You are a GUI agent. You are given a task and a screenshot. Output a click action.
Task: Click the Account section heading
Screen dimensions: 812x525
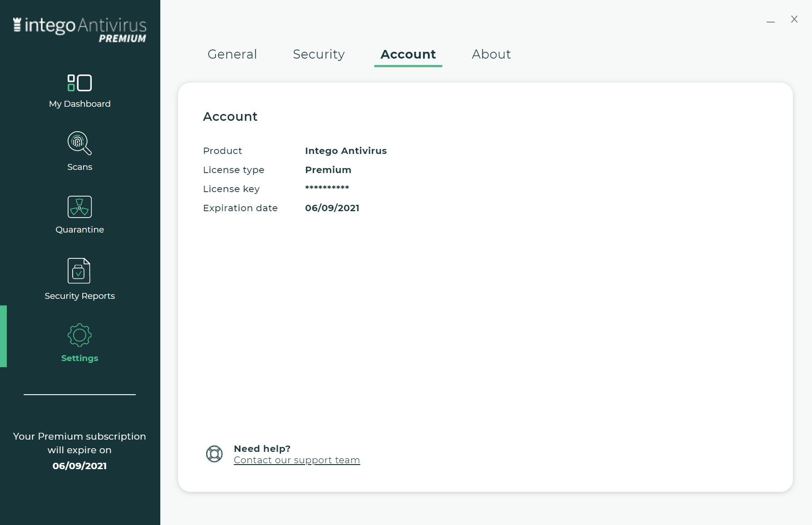click(230, 117)
